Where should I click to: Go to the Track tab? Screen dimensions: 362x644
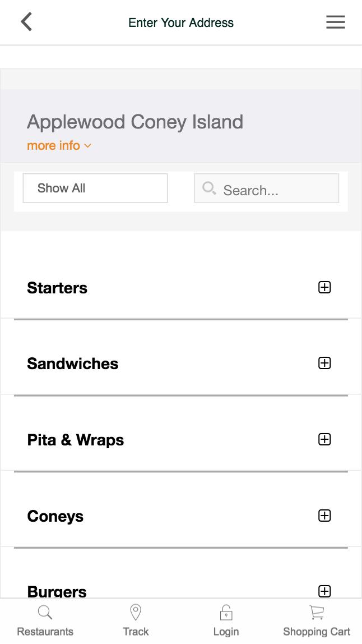click(136, 620)
